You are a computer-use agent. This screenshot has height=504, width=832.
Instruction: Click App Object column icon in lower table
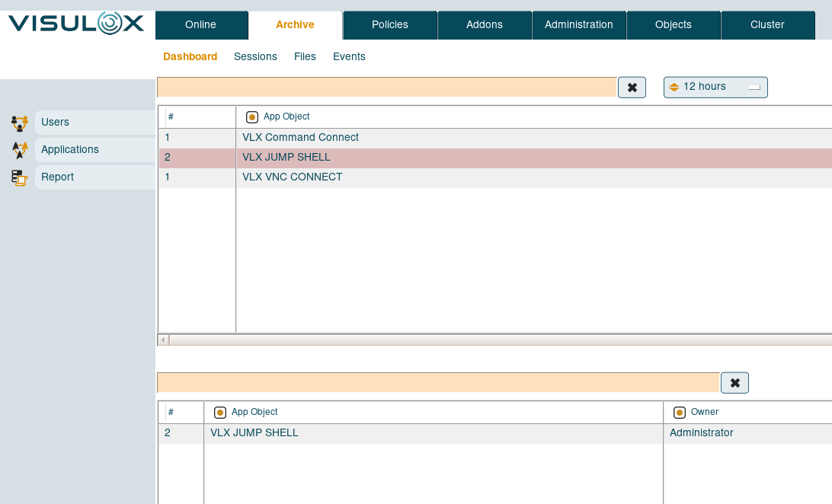[x=220, y=413]
